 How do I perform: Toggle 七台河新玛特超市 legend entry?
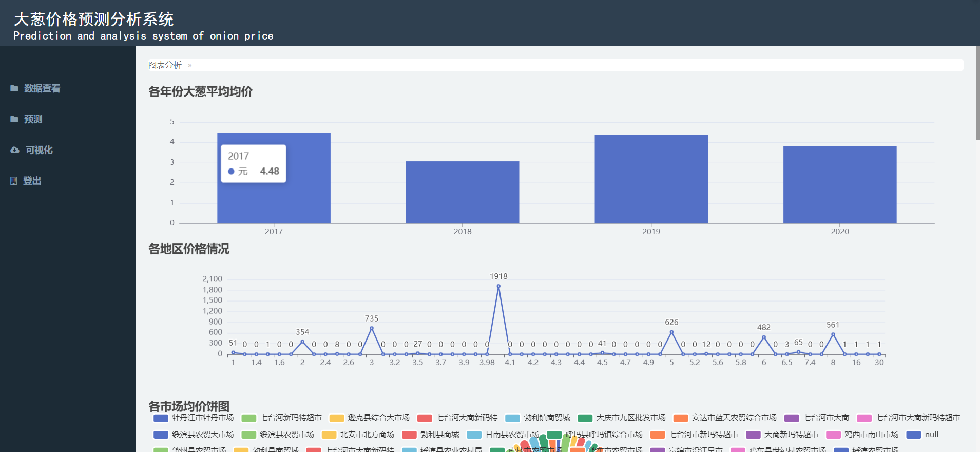pyautogui.click(x=281, y=418)
